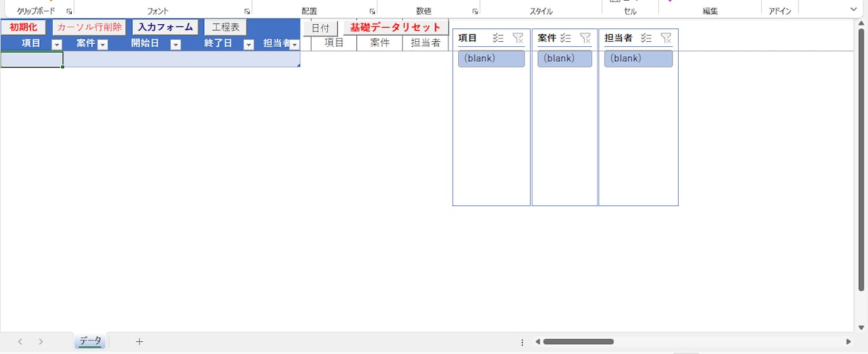868x354 pixels.
Task: Clear filter on the 担当者 slicer
Action: [x=666, y=38]
